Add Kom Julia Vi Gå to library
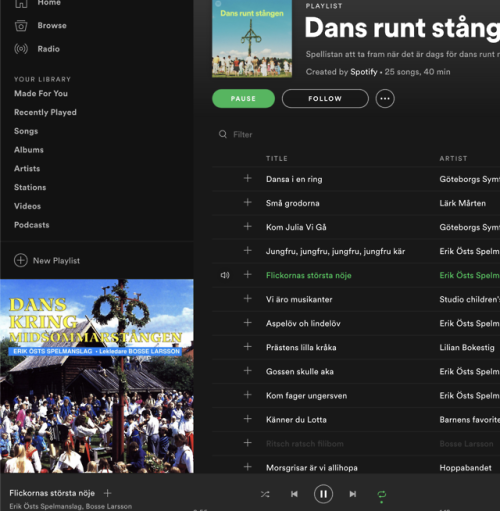Image resolution: width=500 pixels, height=511 pixels. point(248,227)
